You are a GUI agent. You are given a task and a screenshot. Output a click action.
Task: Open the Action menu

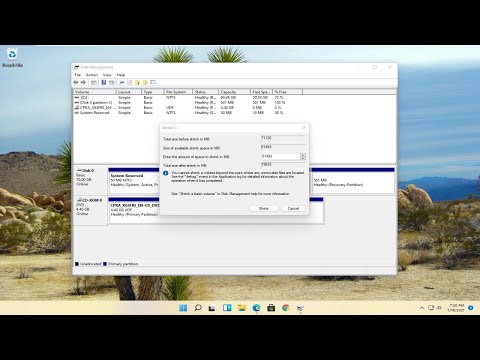[x=92, y=75]
